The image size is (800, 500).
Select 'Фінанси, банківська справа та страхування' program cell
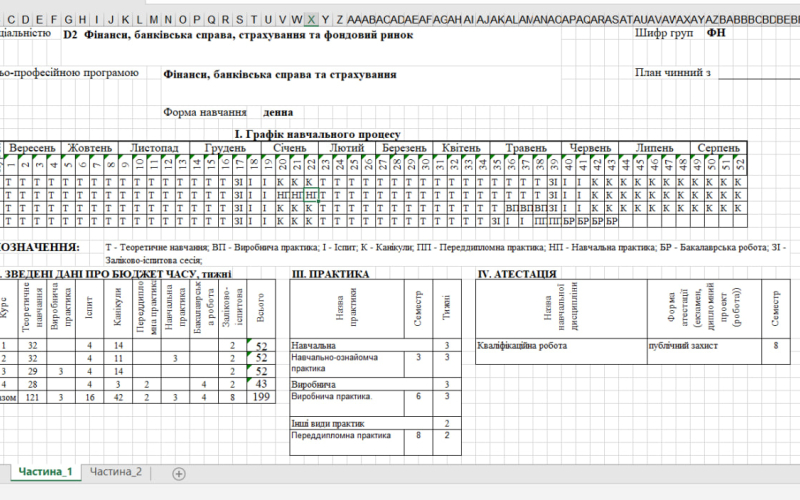tap(280, 74)
